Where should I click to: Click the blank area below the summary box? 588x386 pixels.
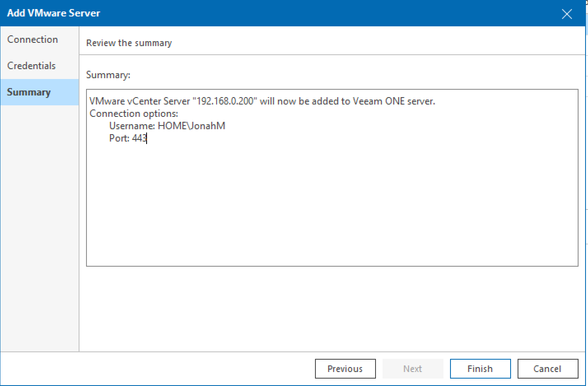click(x=288, y=309)
